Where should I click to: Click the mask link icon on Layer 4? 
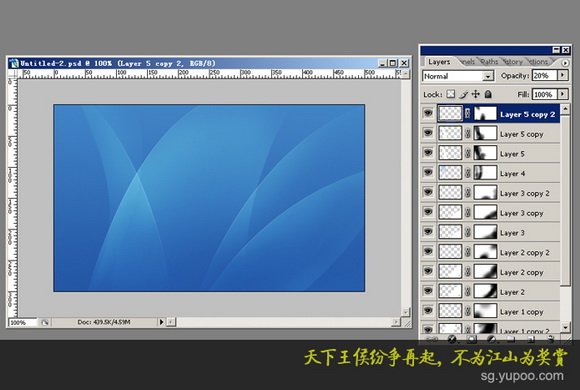468,173
